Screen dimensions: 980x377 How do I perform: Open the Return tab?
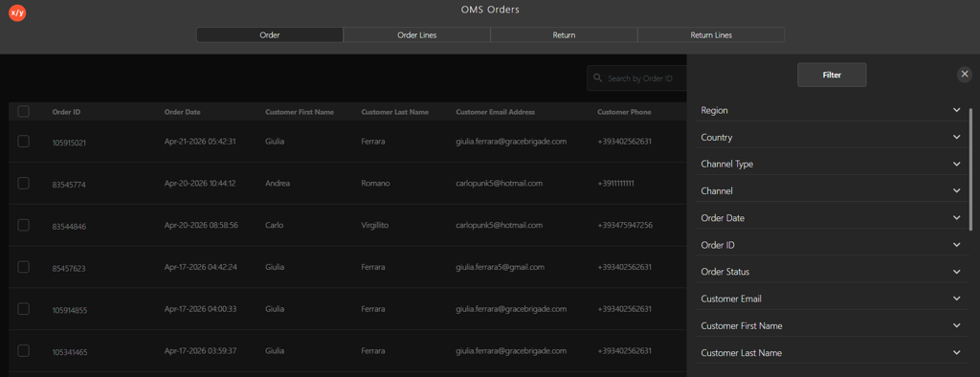click(564, 35)
